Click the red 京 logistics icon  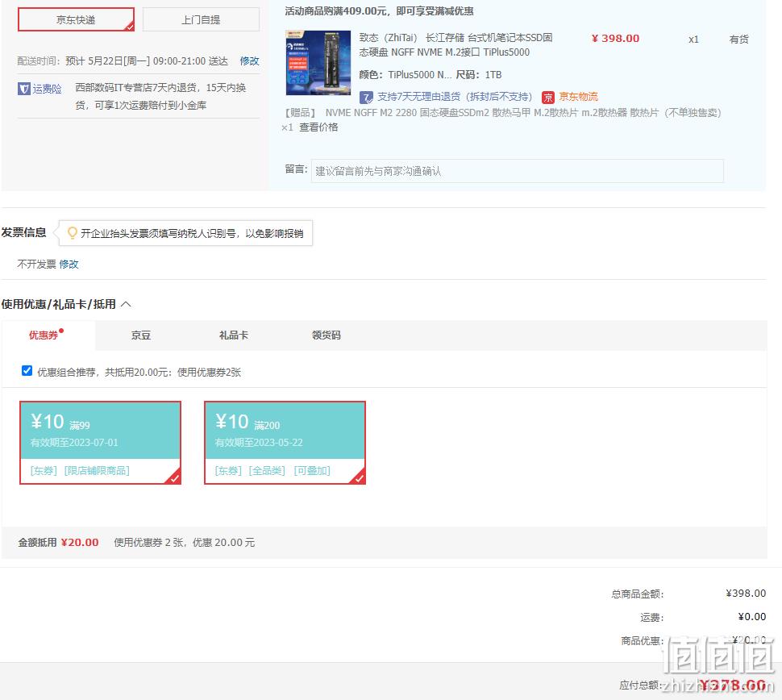tap(547, 97)
